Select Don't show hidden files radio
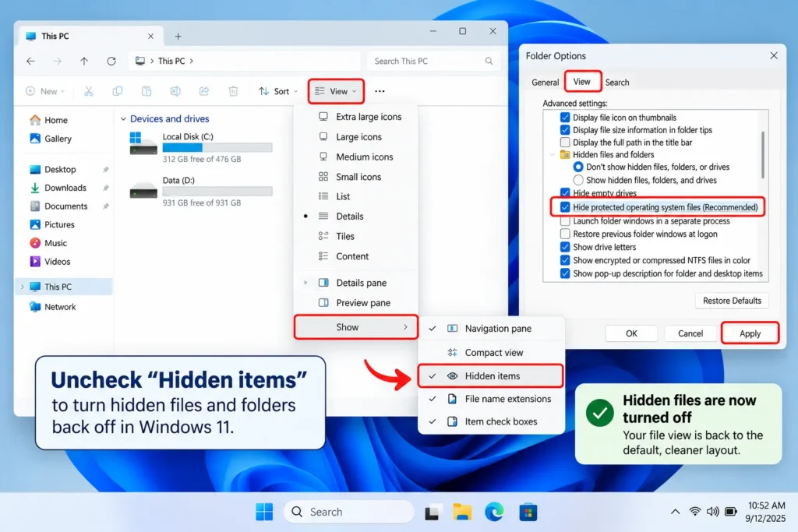This screenshot has width=798, height=532. coord(578,167)
